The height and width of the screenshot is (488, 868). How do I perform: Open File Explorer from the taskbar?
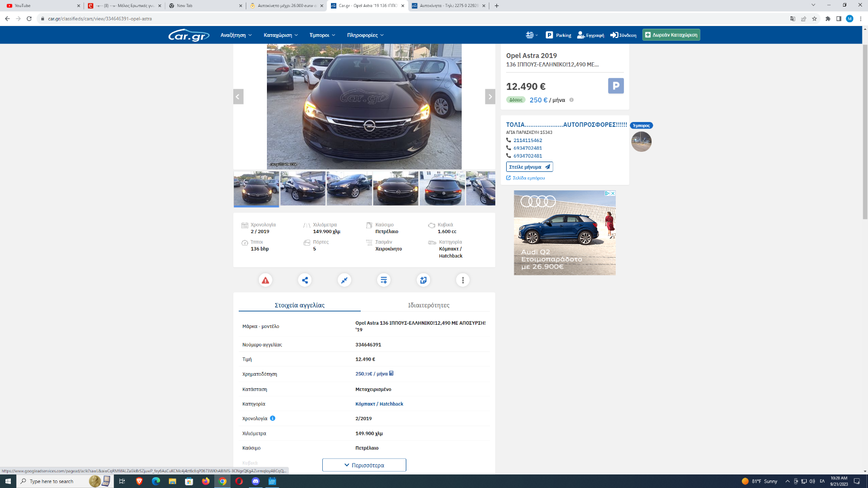(173, 481)
